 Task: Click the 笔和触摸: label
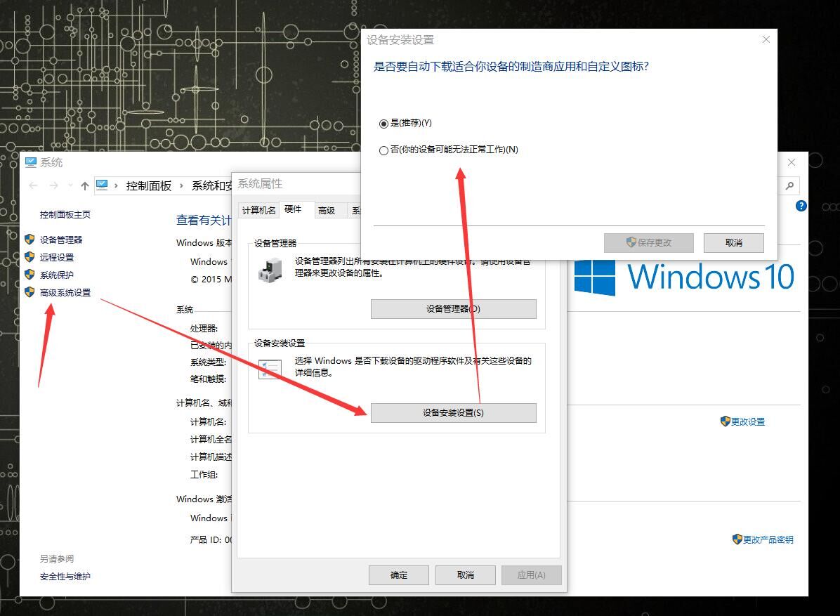coord(209,379)
